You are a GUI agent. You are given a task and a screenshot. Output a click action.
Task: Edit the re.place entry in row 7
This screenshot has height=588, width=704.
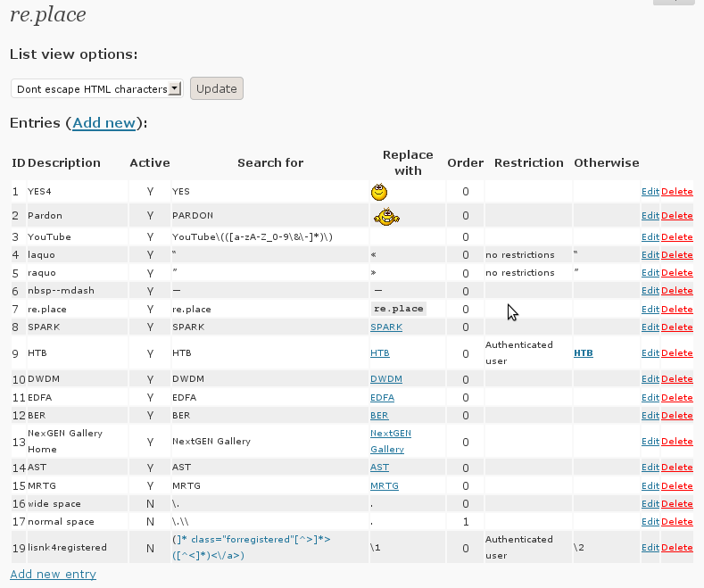click(650, 309)
